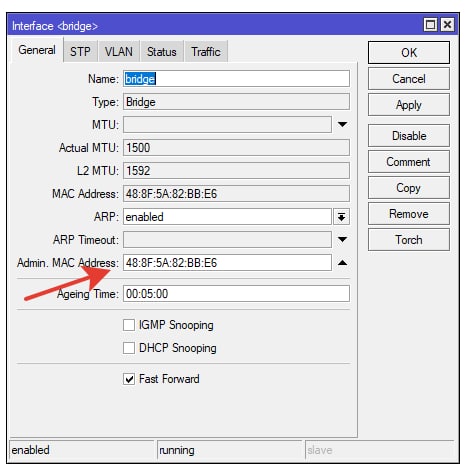This screenshot has width=471, height=470.
Task: Open the Status tab
Action: 162,51
